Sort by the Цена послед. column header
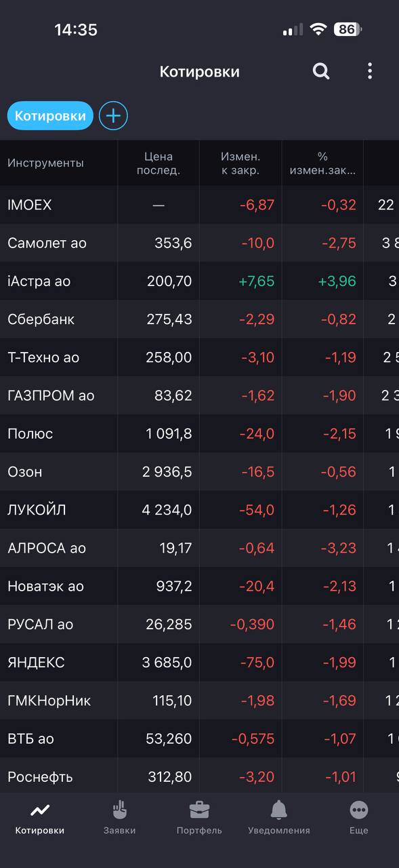Screen dimensions: 399x868 pos(159,163)
